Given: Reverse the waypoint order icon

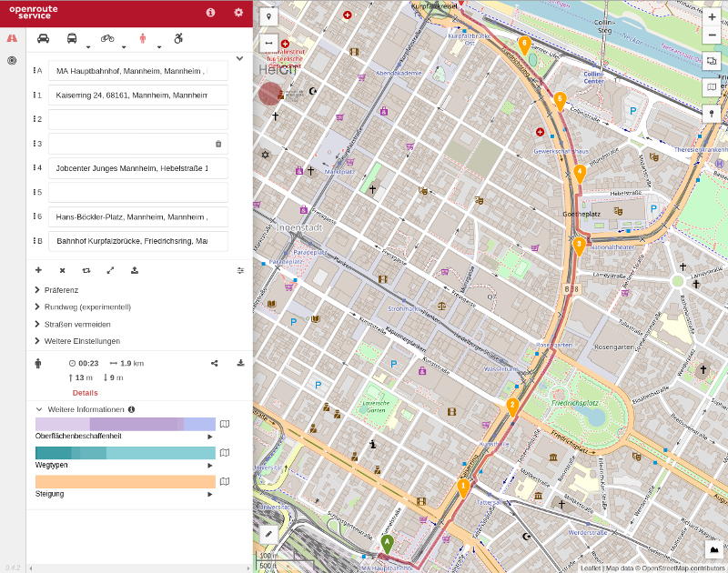Looking at the screenshot, I should click(x=86, y=270).
